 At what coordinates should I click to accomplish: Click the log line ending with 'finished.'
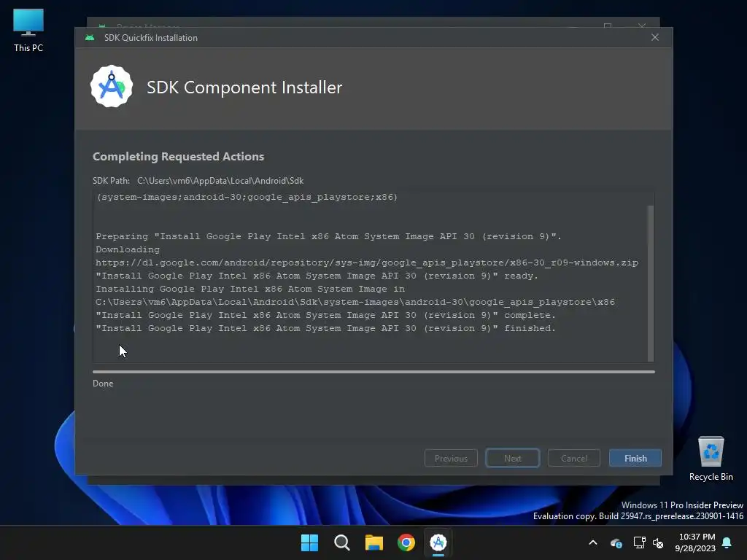(326, 328)
